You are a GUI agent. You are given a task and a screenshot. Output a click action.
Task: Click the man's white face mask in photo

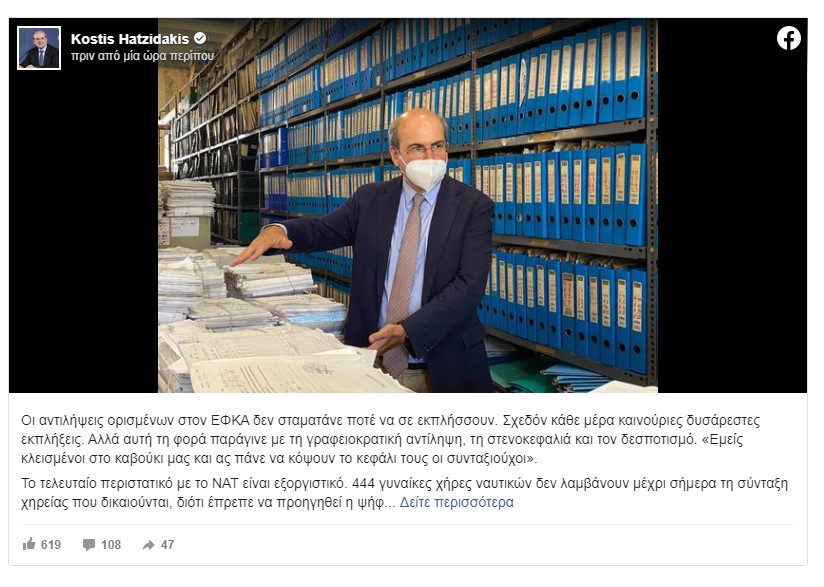coord(424,173)
